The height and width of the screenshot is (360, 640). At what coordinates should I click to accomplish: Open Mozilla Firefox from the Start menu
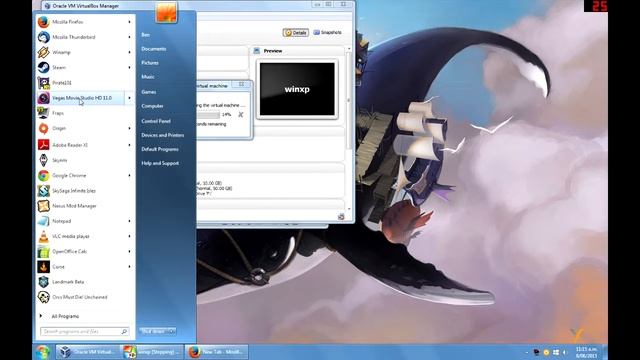coord(84,22)
